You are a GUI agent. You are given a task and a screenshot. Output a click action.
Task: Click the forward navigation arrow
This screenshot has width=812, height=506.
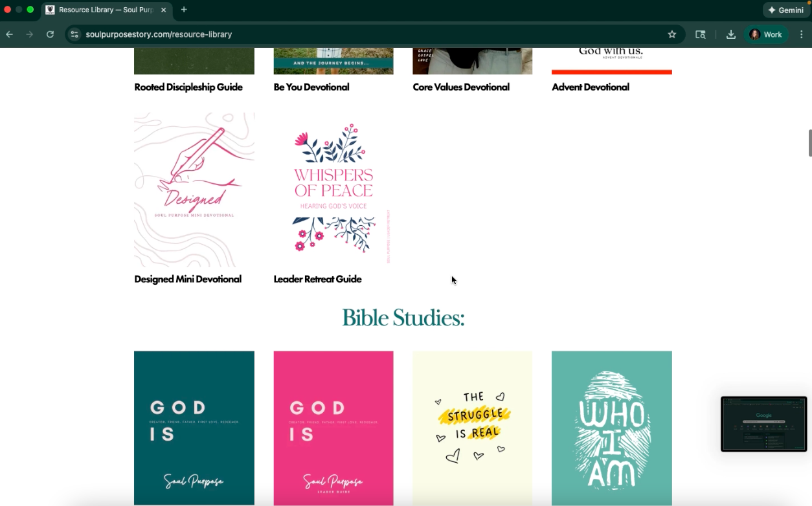click(29, 34)
